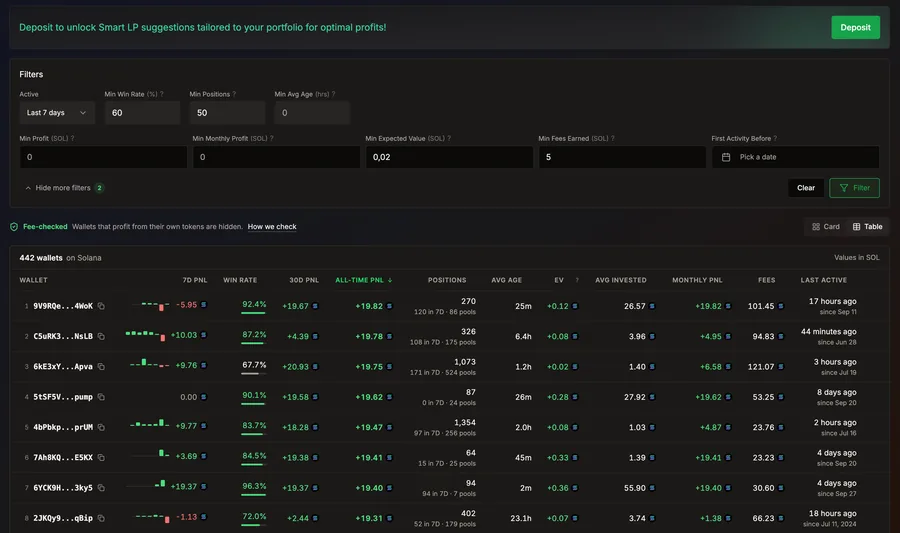Open wallet C5uRK3...NsLB

pos(63,336)
